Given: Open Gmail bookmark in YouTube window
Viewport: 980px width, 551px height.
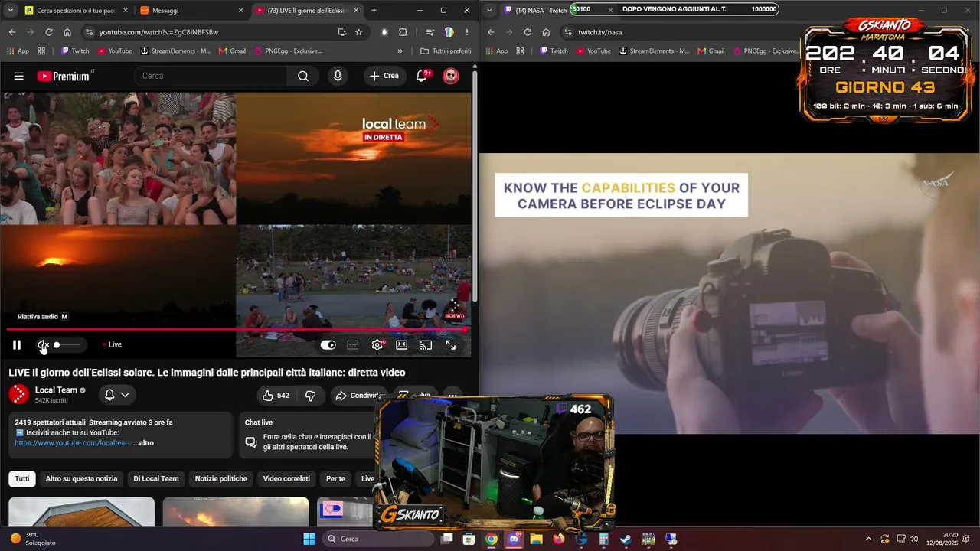Looking at the screenshot, I should coord(233,51).
